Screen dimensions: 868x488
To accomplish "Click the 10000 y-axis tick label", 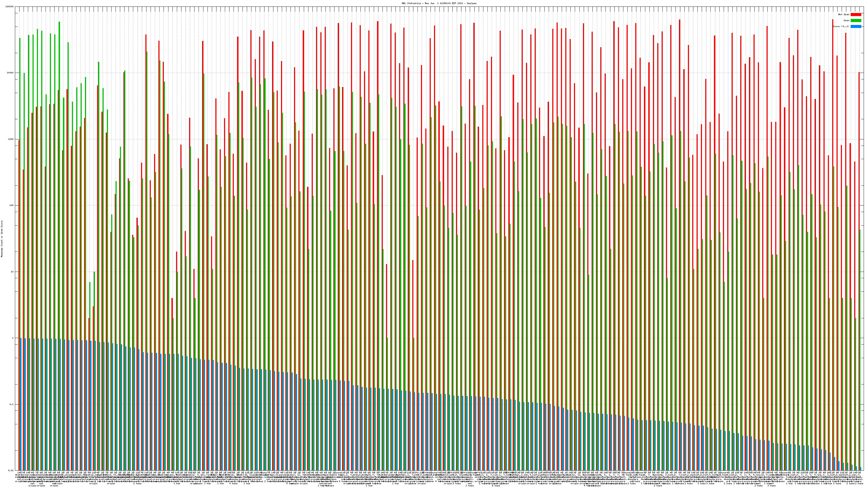I will click(x=11, y=73).
